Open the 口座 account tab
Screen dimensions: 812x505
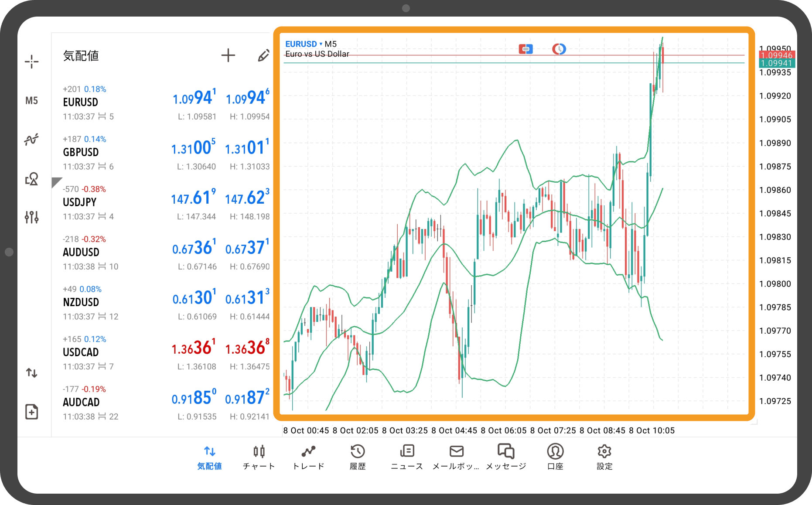pyautogui.click(x=555, y=457)
